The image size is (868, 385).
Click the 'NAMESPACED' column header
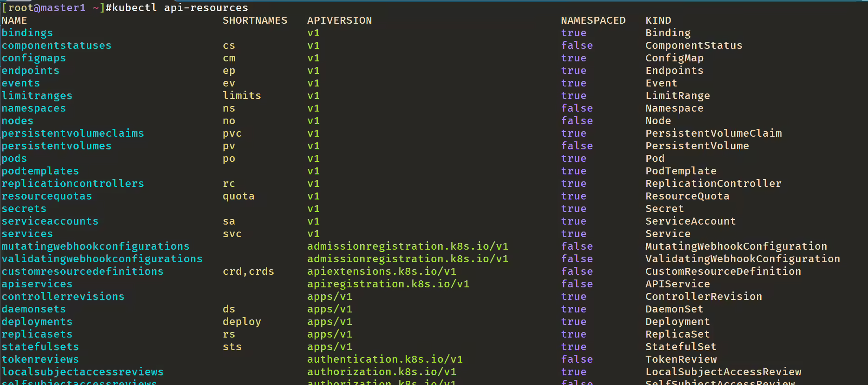pyautogui.click(x=593, y=20)
